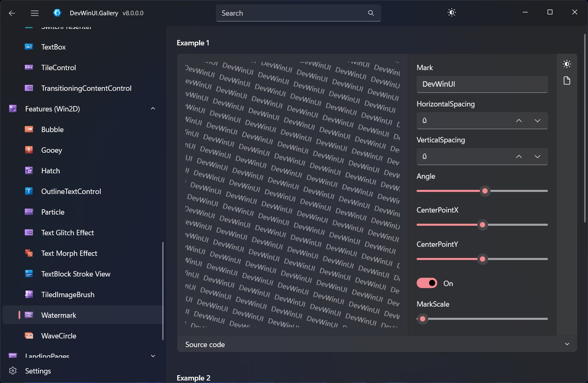Increase VerticalSpacing with up arrow
The image size is (588, 383).
point(519,157)
